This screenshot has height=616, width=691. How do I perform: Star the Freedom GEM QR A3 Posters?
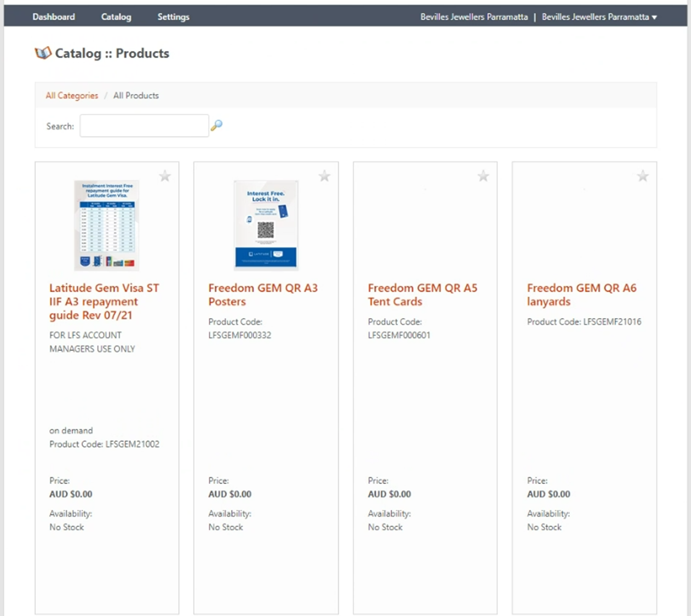pos(324,176)
